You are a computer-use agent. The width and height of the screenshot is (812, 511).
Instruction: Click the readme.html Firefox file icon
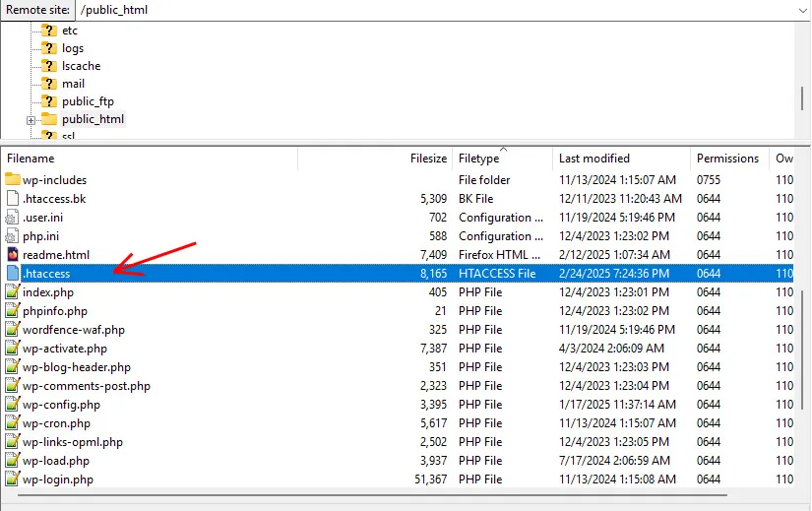(x=13, y=255)
